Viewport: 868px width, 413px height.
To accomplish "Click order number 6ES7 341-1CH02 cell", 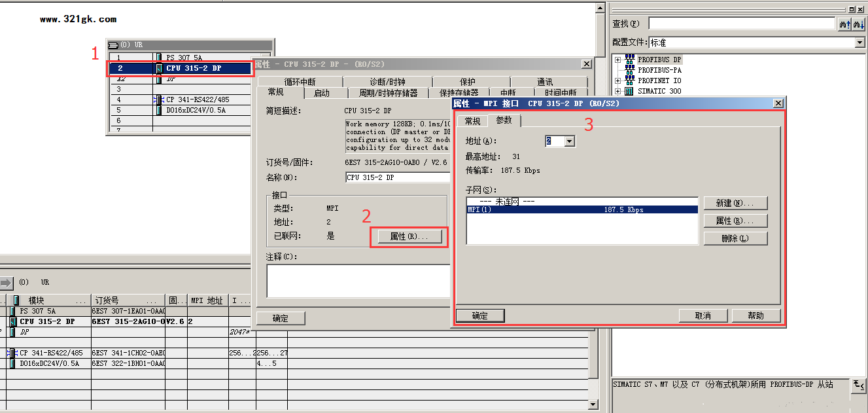I will (x=128, y=353).
